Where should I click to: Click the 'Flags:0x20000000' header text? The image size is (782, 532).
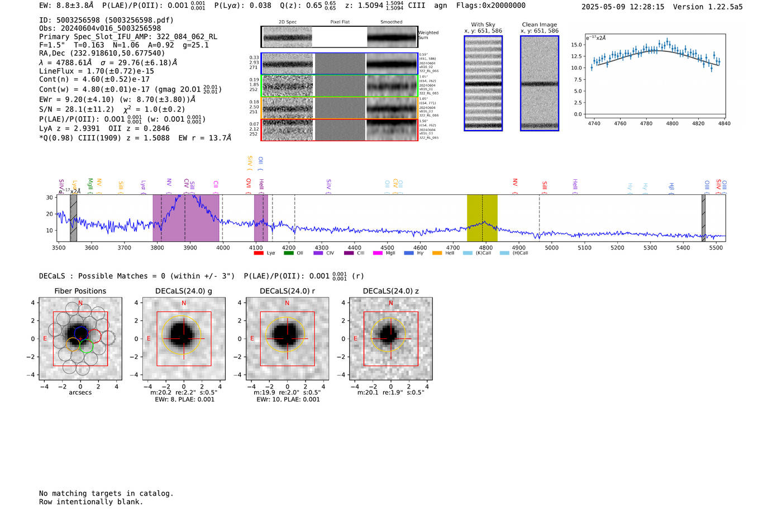[x=490, y=6]
